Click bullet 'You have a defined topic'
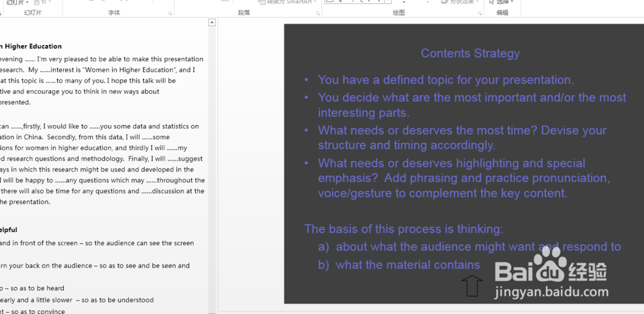Viewport: 644px width, 314px height. [446, 79]
